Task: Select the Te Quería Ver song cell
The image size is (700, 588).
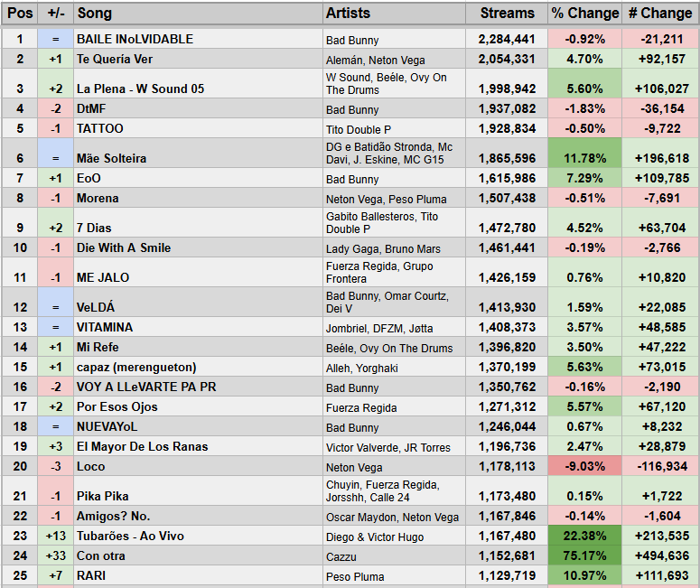Action: (x=198, y=59)
